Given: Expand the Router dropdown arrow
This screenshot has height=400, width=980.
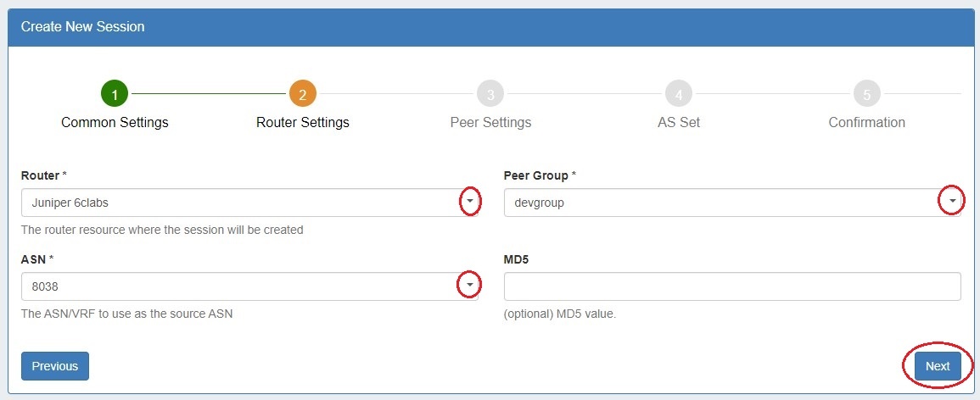Looking at the screenshot, I should tap(469, 202).
